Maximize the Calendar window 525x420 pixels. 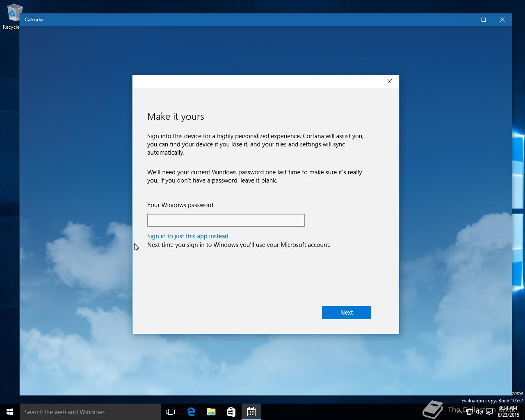484,20
